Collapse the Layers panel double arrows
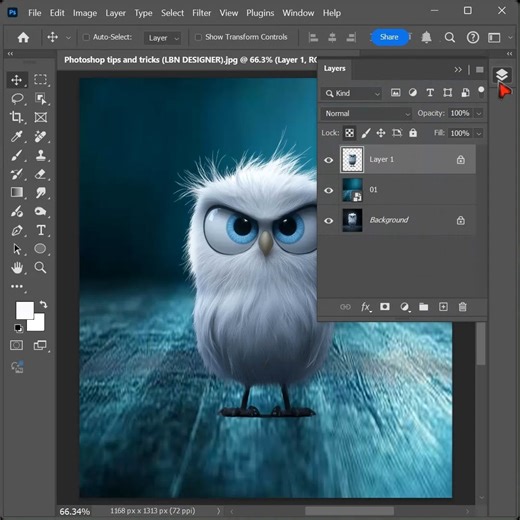The width and height of the screenshot is (520, 520). pyautogui.click(x=458, y=70)
